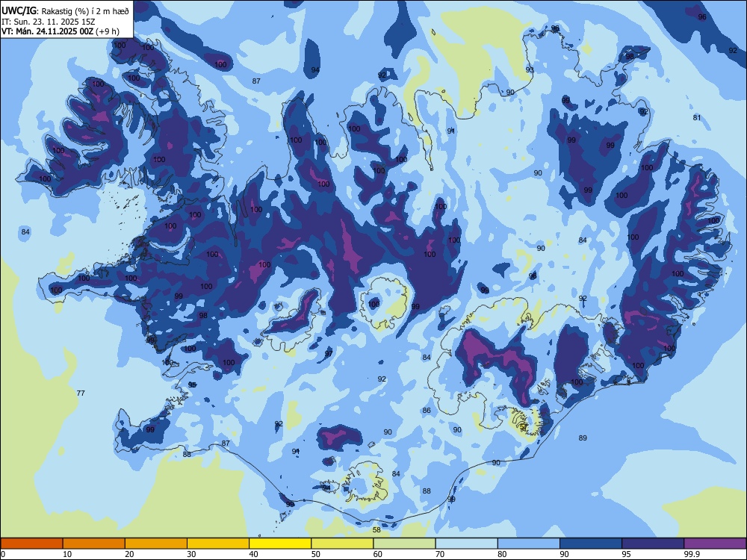The height and width of the screenshot is (560, 747).
Task: Click the '58' humidity value on the map
Action: pos(376,529)
